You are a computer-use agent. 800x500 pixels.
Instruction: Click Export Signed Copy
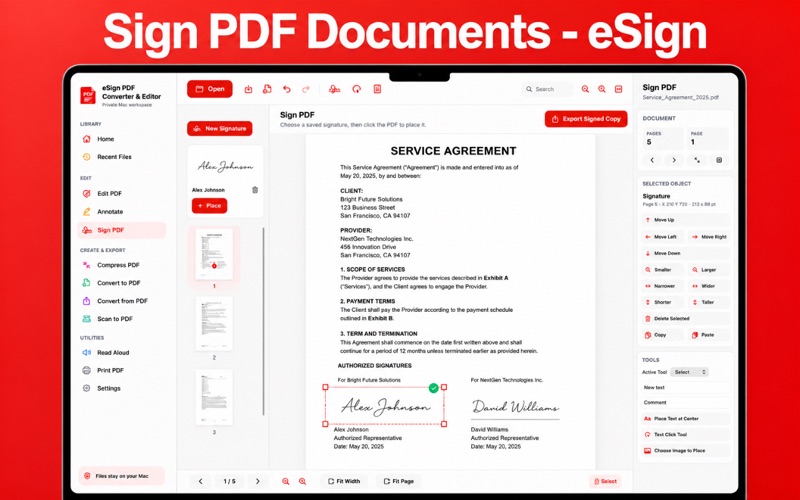(x=586, y=119)
